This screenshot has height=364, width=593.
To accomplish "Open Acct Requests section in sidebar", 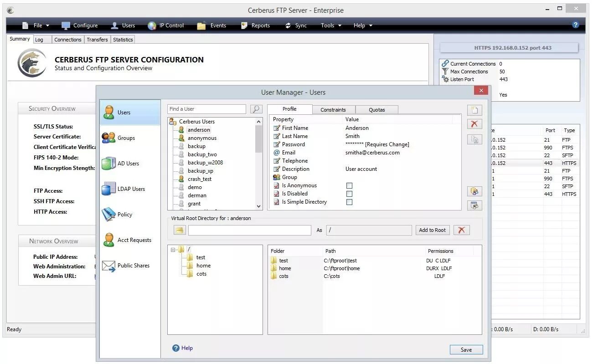I will [x=130, y=240].
